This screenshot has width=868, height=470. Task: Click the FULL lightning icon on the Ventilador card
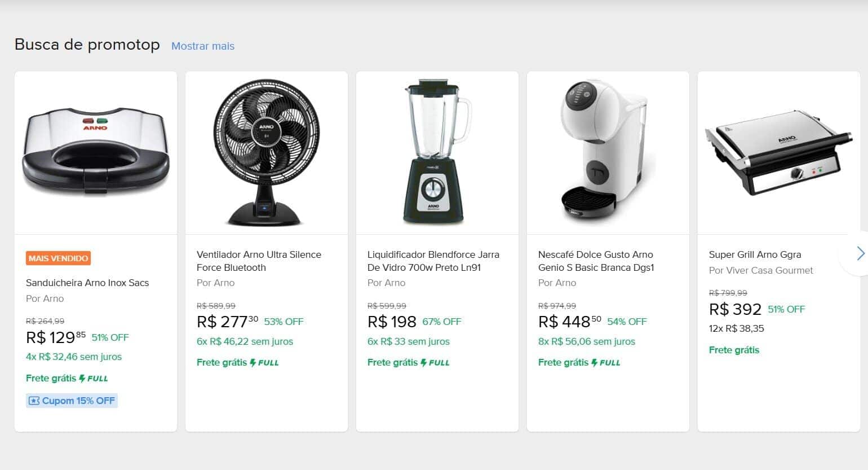(253, 363)
